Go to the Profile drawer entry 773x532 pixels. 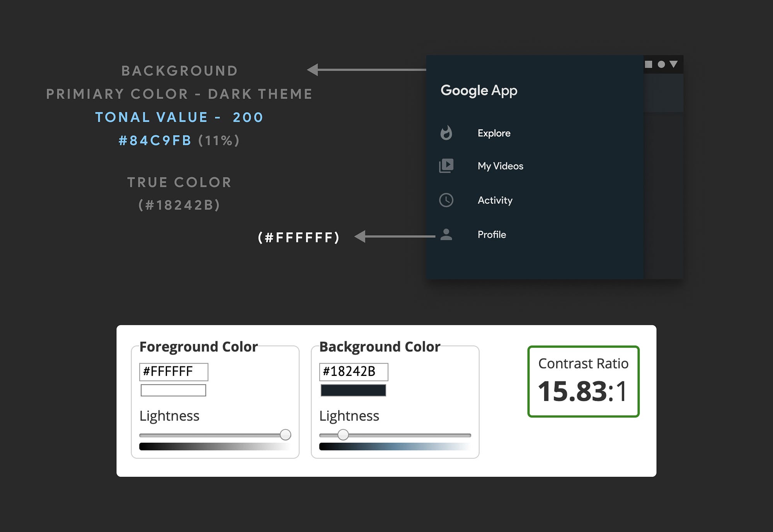[x=492, y=235]
